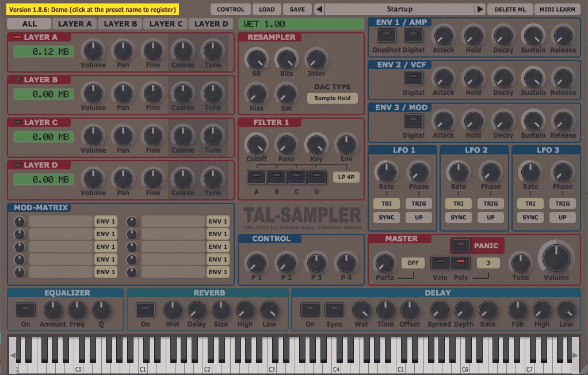Click the Porta knob in the Master section
This screenshot has height=375, width=588.
pyautogui.click(x=385, y=262)
